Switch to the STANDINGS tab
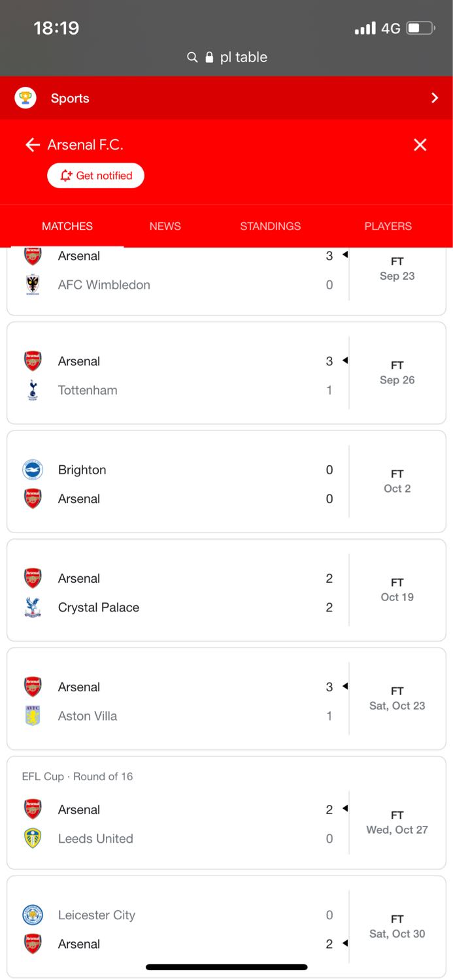Viewport: 453px width, 980px height. tap(271, 226)
